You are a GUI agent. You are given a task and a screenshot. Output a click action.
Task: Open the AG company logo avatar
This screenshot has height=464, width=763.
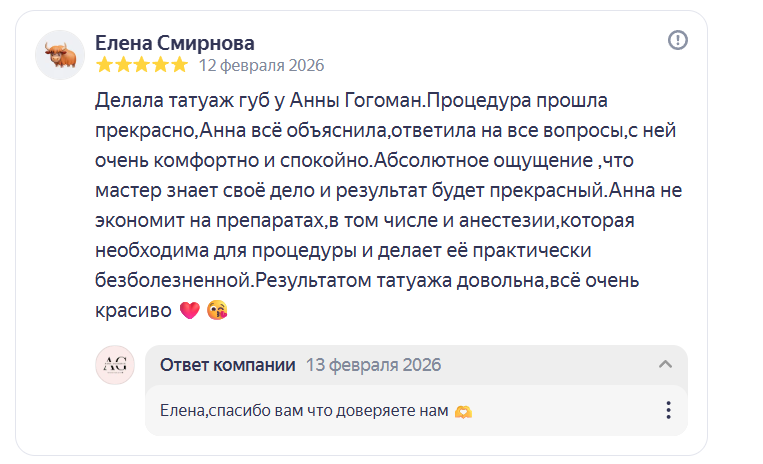coord(115,365)
